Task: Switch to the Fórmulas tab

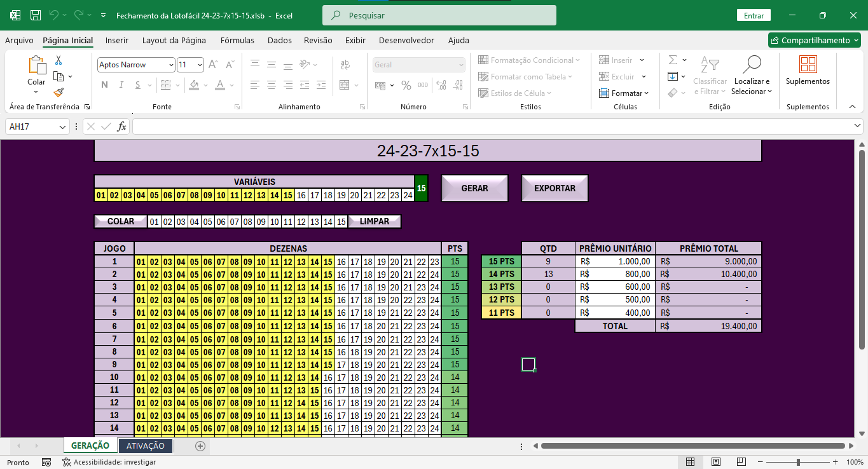Action: tap(237, 40)
